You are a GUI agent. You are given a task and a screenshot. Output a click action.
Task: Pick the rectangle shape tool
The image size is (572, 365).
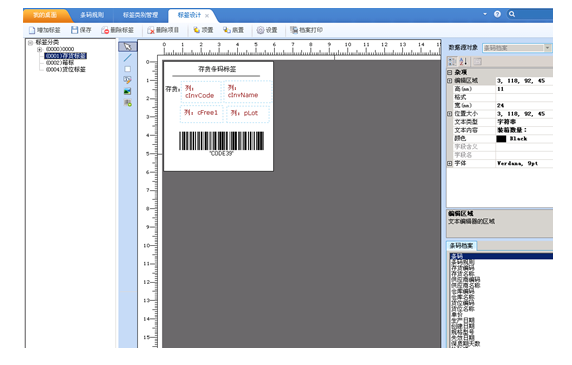(127, 69)
